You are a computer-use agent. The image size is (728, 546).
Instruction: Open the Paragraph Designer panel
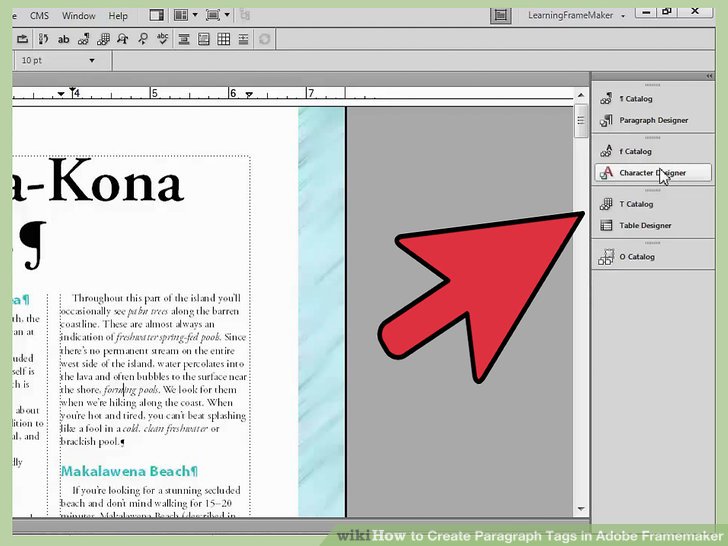(653, 120)
